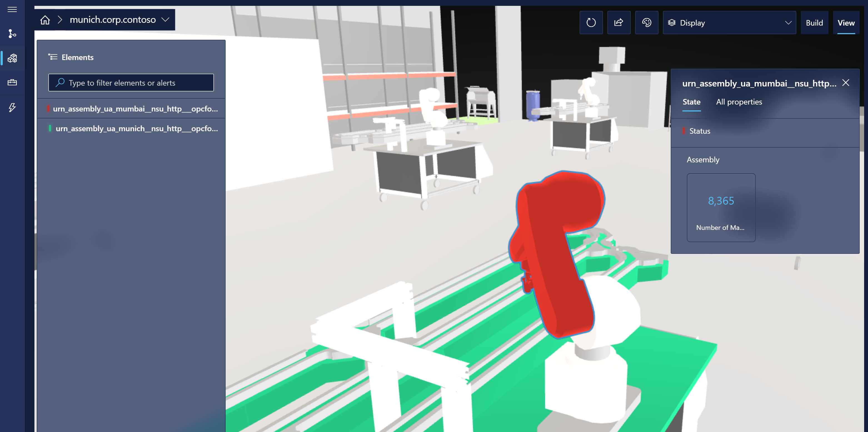Click the share/export icon

pos(619,23)
